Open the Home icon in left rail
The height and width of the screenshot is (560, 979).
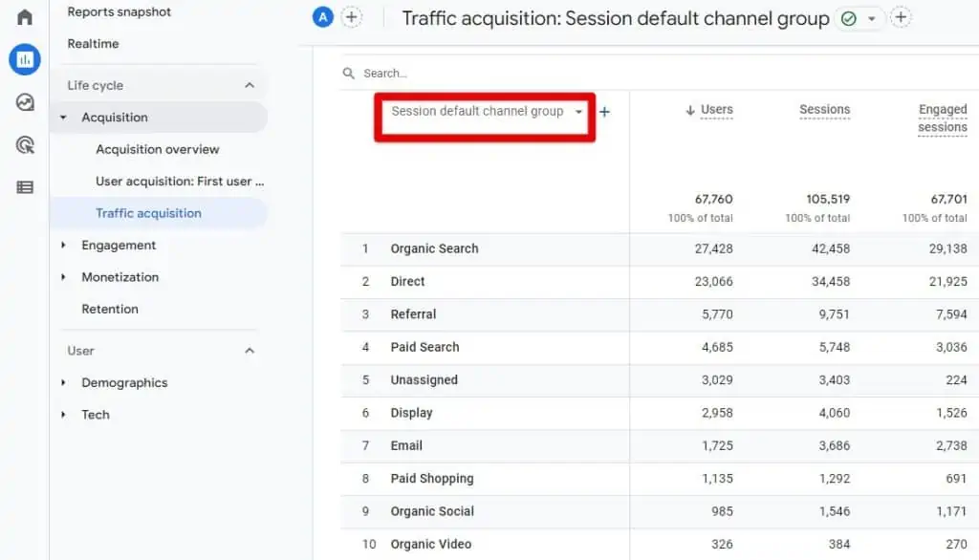25,16
